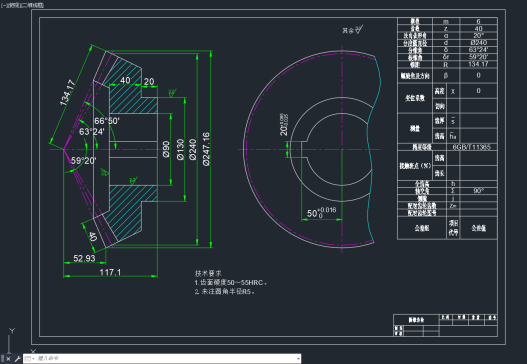Select the 6GB/T11365 accuracy grade cell
Image resolution: width=527 pixels, height=364 pixels.
click(x=471, y=147)
